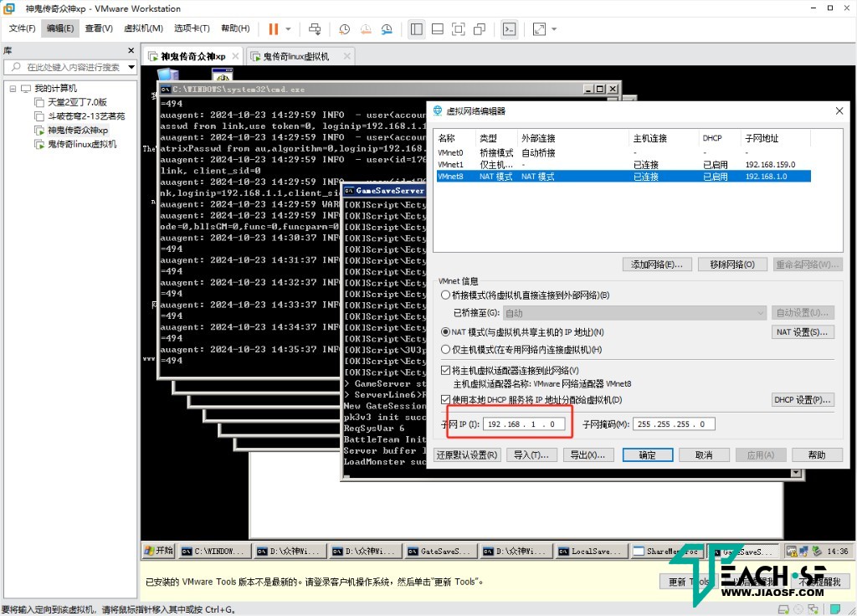Screen dimensions: 857x616
Task: Click 取消 in the network editor
Action: click(x=704, y=454)
